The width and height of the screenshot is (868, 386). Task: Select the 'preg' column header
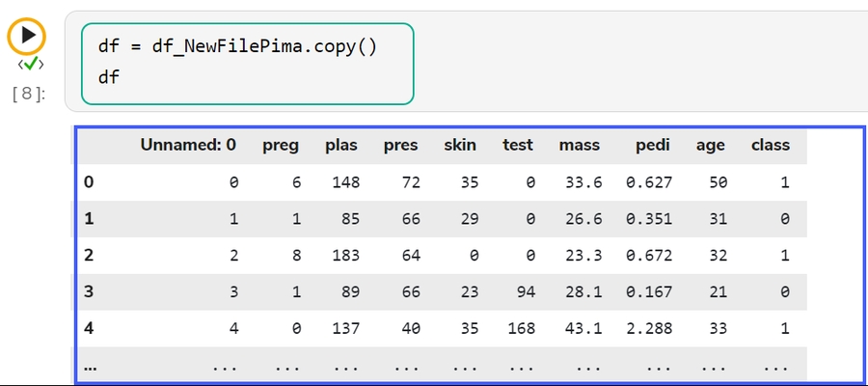281,146
